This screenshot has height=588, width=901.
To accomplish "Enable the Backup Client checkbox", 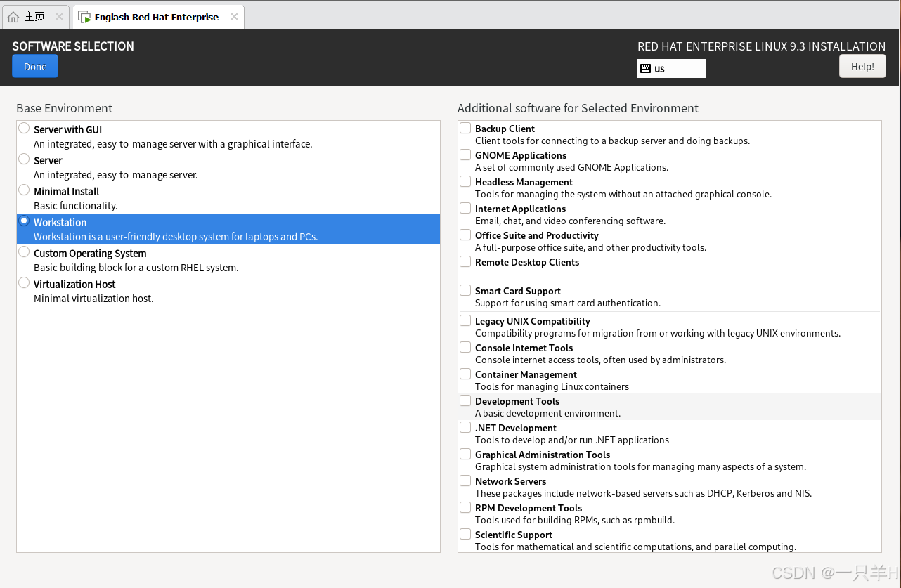I will coord(465,128).
